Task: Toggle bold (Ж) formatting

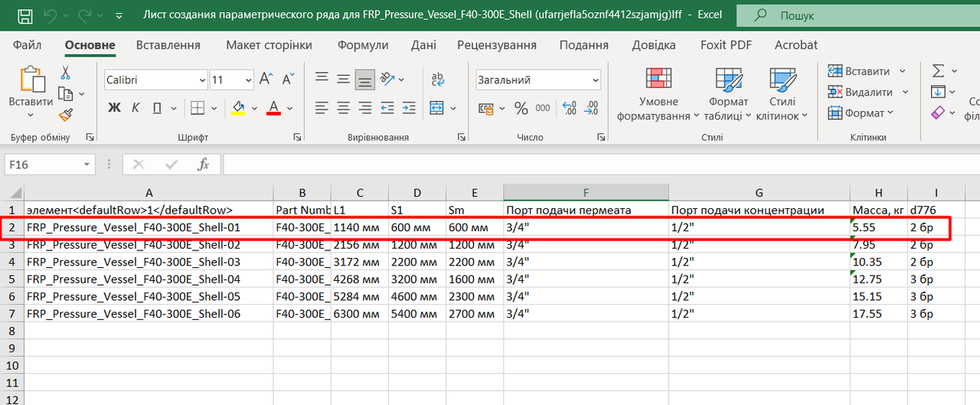Action: tap(114, 107)
